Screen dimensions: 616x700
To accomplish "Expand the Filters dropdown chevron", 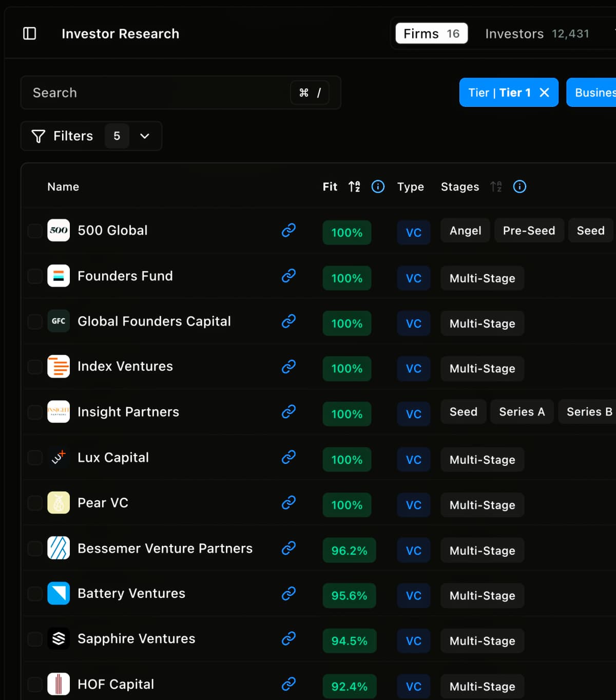I will [145, 136].
